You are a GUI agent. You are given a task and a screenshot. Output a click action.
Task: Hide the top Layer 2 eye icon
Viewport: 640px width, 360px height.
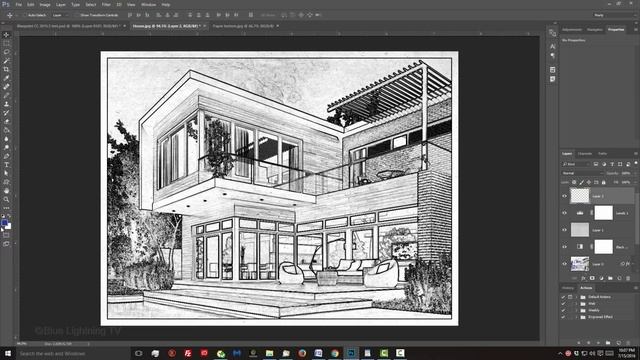(564, 196)
